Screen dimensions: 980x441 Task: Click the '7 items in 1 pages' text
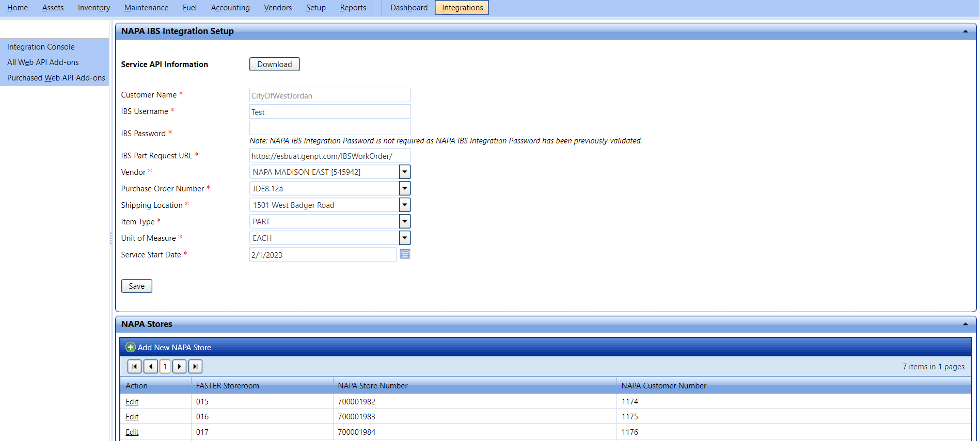tap(934, 367)
